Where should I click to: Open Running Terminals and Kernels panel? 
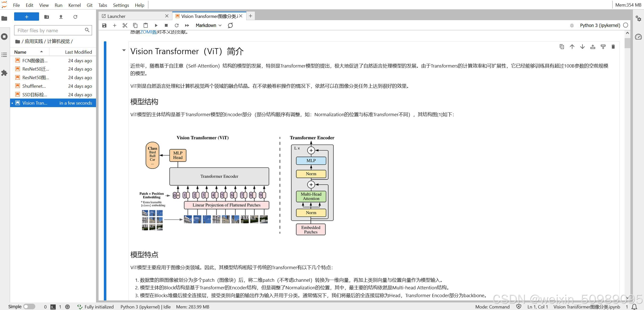(x=4, y=37)
